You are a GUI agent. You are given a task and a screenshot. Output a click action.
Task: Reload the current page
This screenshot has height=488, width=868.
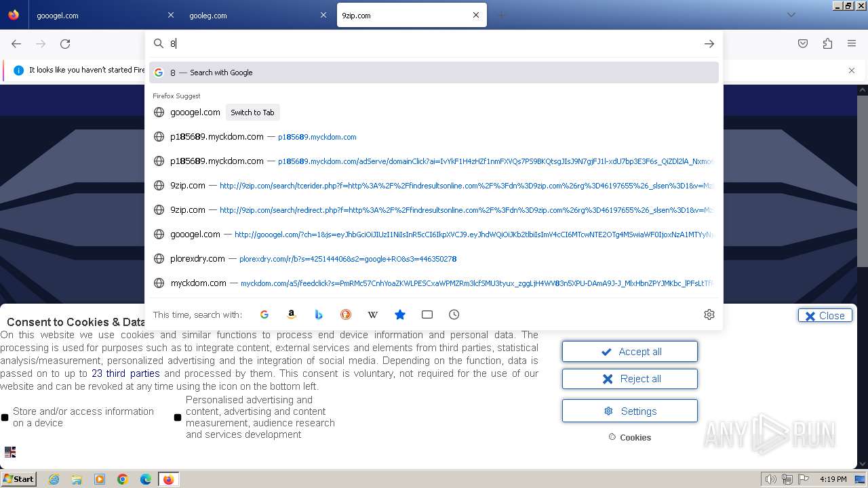point(65,43)
